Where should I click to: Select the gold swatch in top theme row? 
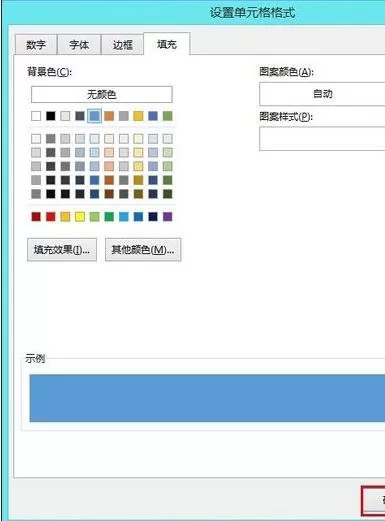tap(138, 116)
